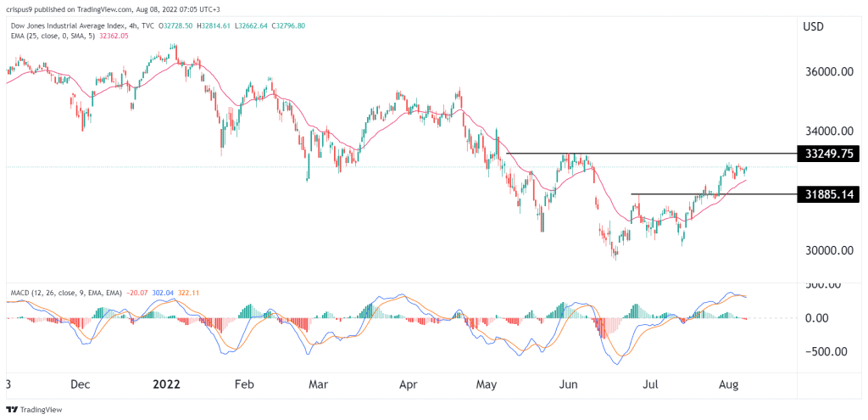Click the 33249.75 price label
Screen dimensions: 868x420
[829, 153]
